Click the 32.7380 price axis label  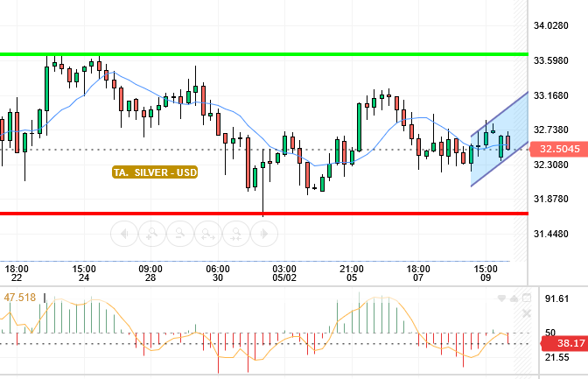point(551,130)
